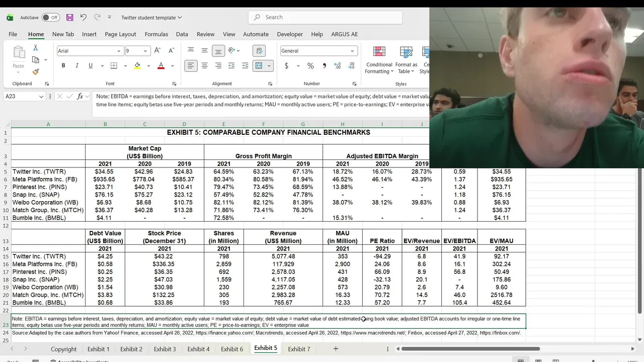Open the Merge & Center dropdown arrow
This screenshot has width=644, height=362.
[x=269, y=66]
